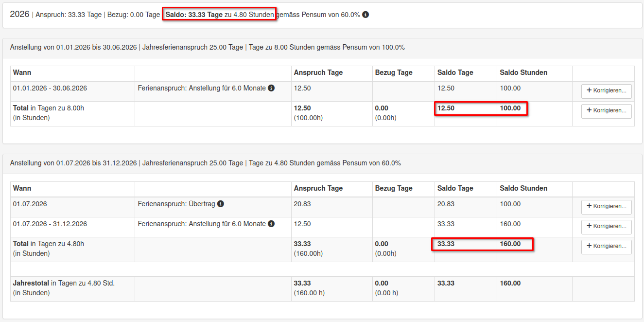The image size is (644, 322).
Task: Click info icon beside second Anstellung für 6.0 Monate
Action: (271, 224)
